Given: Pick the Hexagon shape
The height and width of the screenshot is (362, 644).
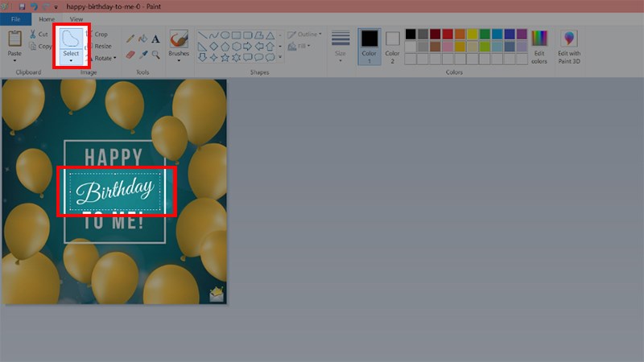Looking at the screenshot, I should coord(236,47).
